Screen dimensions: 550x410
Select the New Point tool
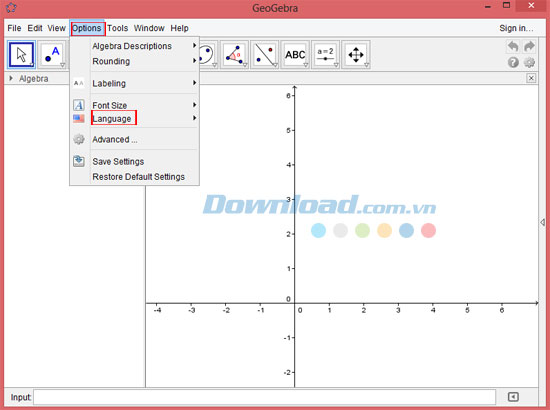pyautogui.click(x=52, y=54)
